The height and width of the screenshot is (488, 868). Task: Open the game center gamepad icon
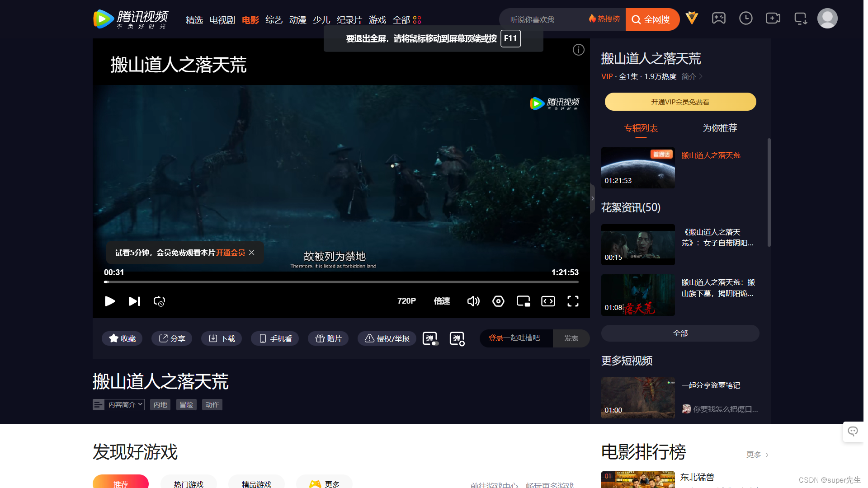point(719,19)
